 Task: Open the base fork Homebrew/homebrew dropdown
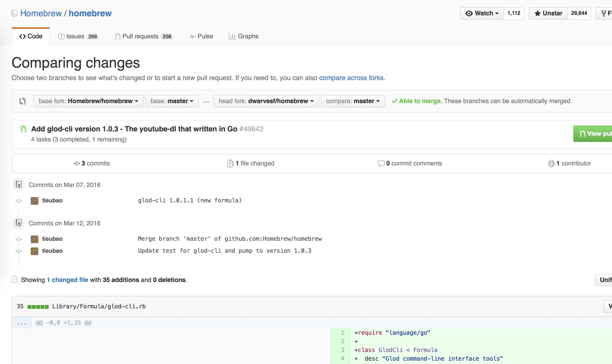click(88, 101)
